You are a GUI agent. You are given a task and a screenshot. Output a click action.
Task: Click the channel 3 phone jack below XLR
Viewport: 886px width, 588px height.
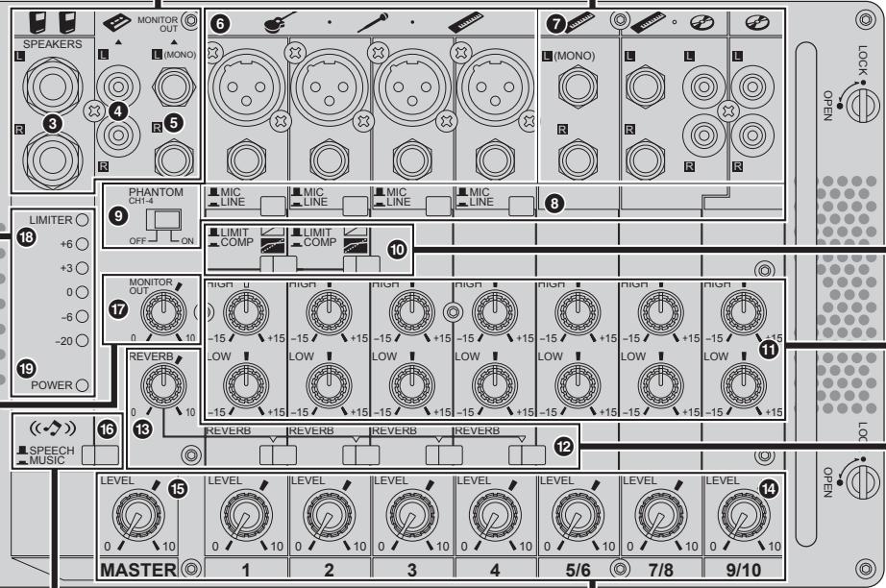point(412,159)
